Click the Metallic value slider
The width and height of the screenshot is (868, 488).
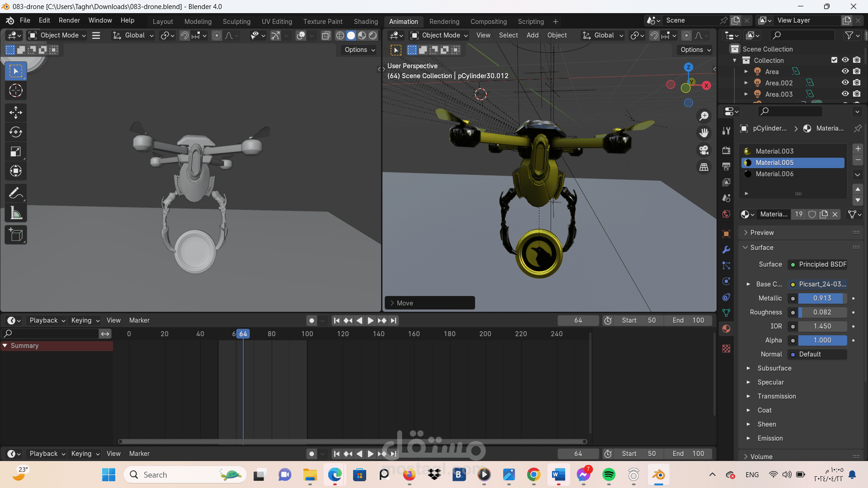coord(821,298)
